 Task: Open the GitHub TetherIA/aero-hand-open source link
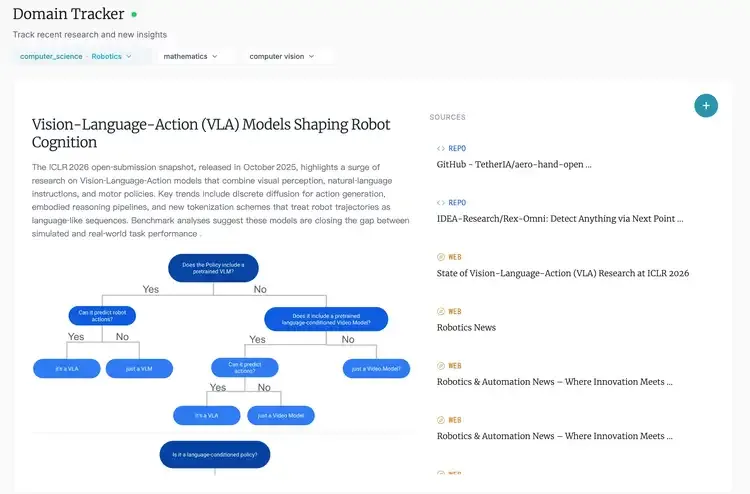(x=514, y=164)
